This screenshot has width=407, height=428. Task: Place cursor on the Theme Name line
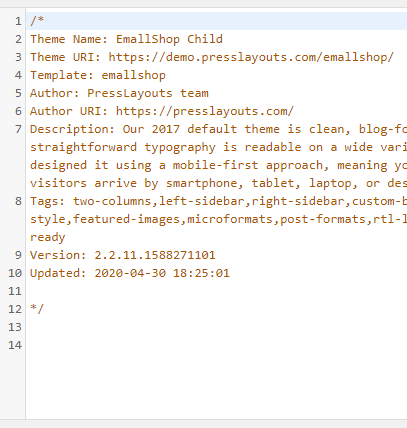pos(126,39)
